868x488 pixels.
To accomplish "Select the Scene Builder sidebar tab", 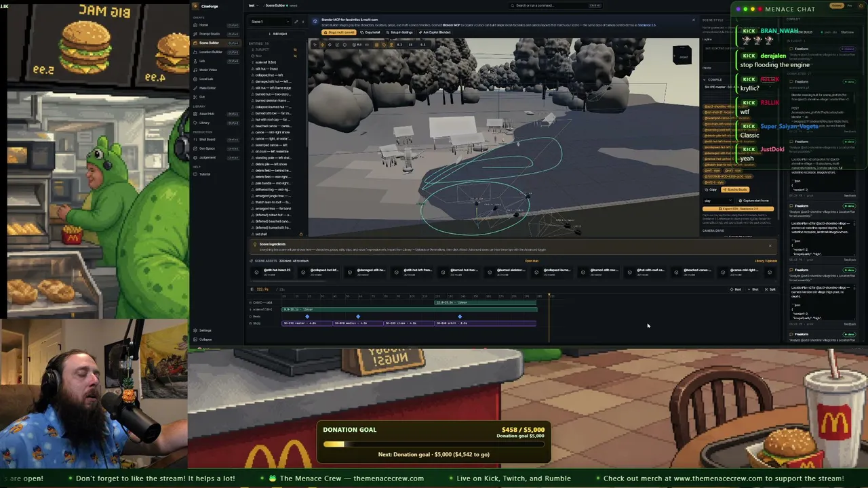I will 215,43.
